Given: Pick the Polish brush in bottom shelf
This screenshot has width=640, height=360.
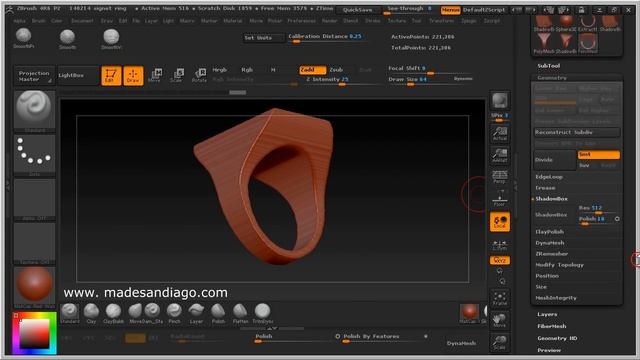Looking at the screenshot, I should coord(218,313).
